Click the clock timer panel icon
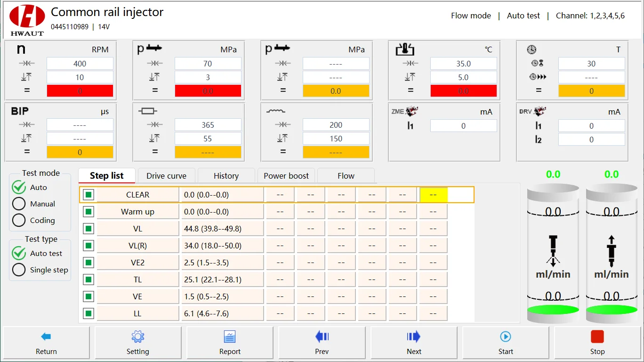This screenshot has height=362, width=644. point(532,49)
